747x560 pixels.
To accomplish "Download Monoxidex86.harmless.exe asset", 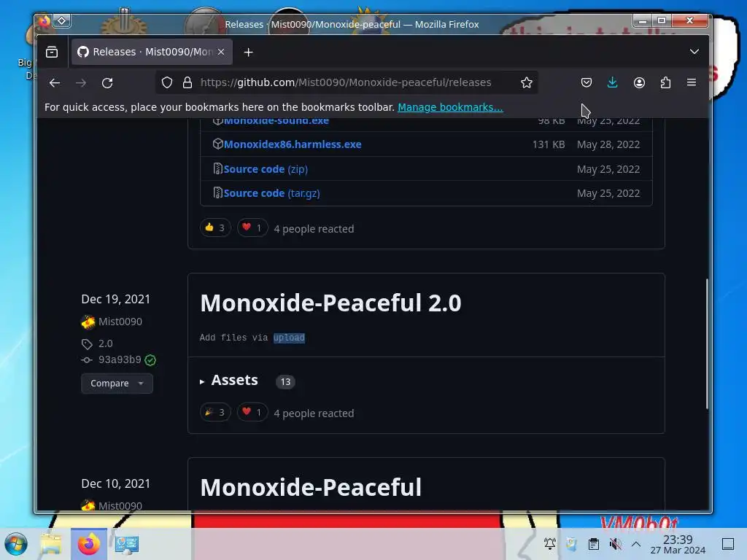I will point(293,144).
